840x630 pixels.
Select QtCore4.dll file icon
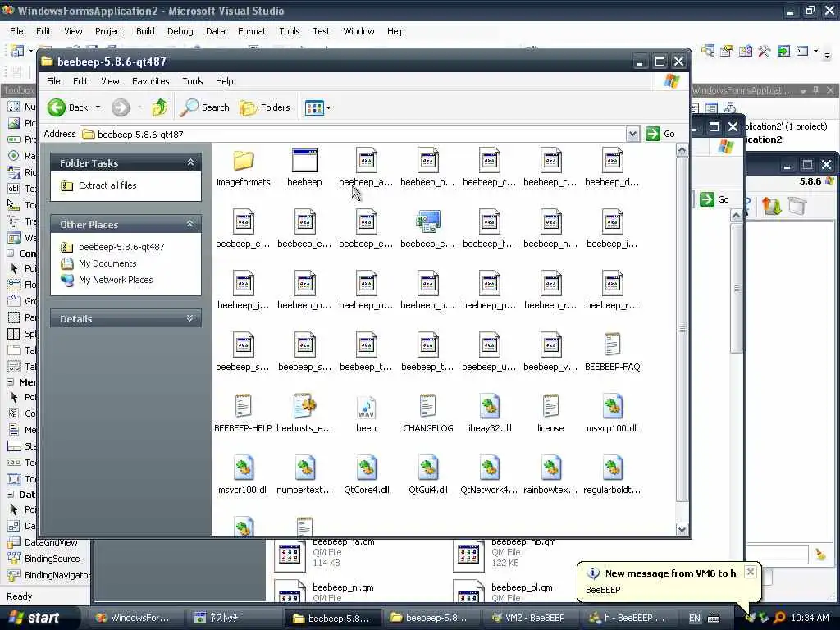pos(366,468)
